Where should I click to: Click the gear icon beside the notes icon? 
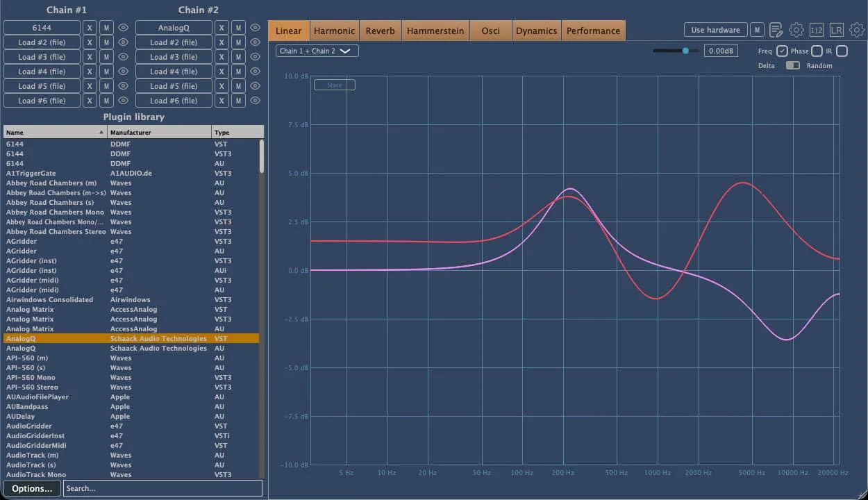tap(796, 30)
